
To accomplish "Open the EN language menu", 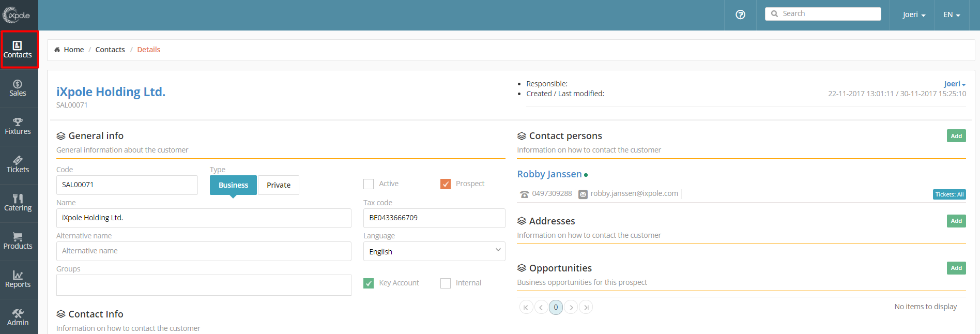I will 952,14.
